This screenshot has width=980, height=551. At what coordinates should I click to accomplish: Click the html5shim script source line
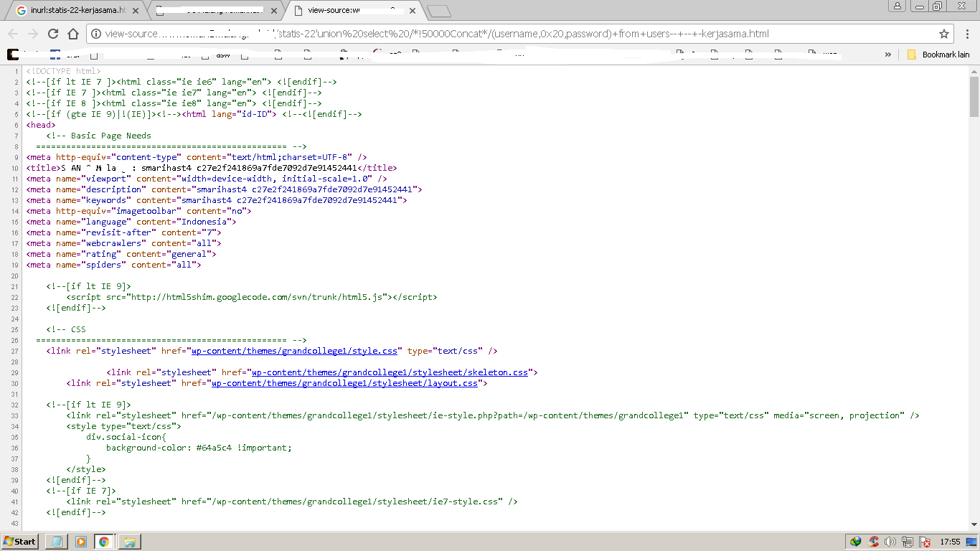tap(252, 297)
